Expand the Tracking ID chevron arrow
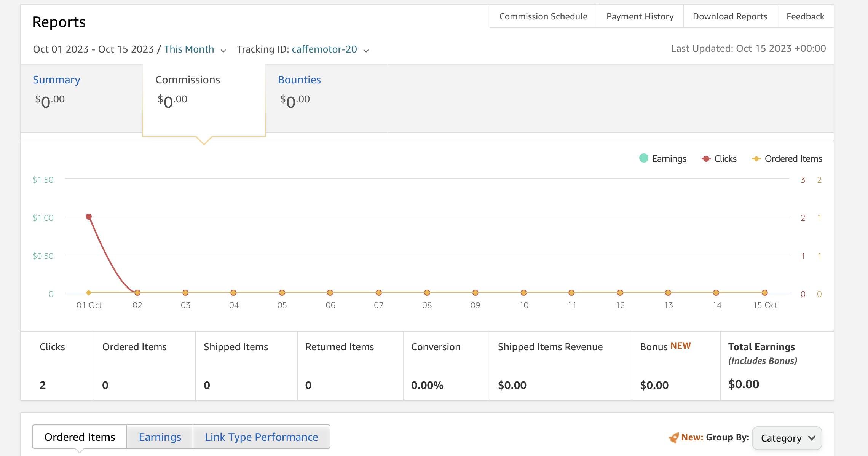868x456 pixels. coord(366,51)
